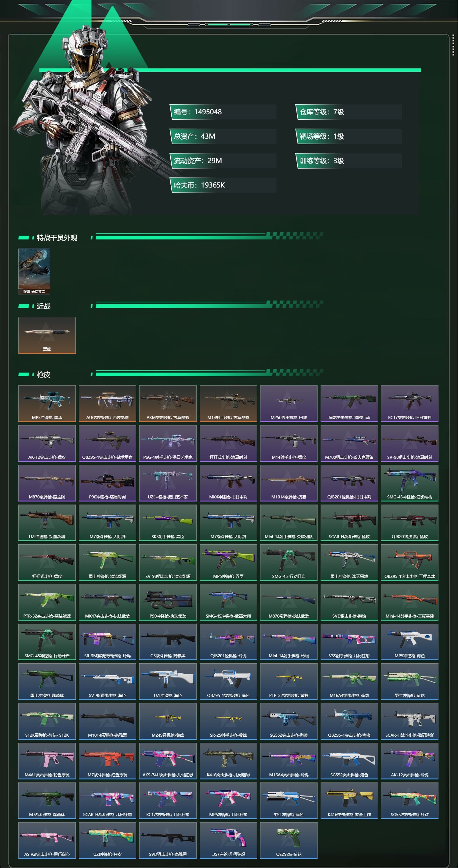Select the 总资产:43M value
Viewport: 458px width, 868px height.
[x=223, y=136]
